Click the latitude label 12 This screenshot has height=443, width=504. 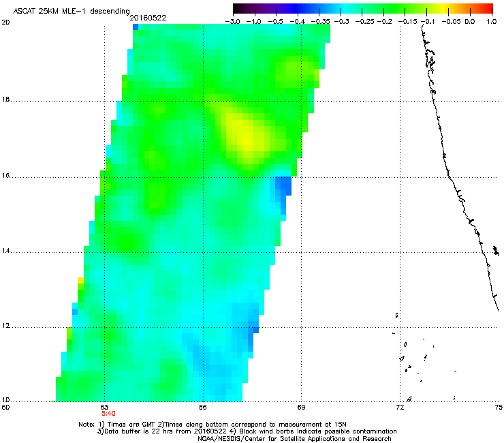click(x=5, y=326)
